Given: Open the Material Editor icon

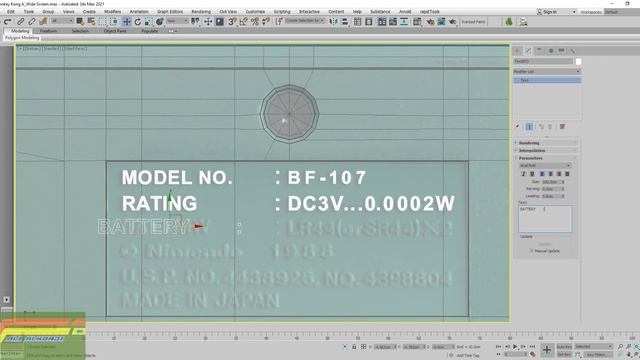Looking at the screenshot, I should click(x=417, y=21).
